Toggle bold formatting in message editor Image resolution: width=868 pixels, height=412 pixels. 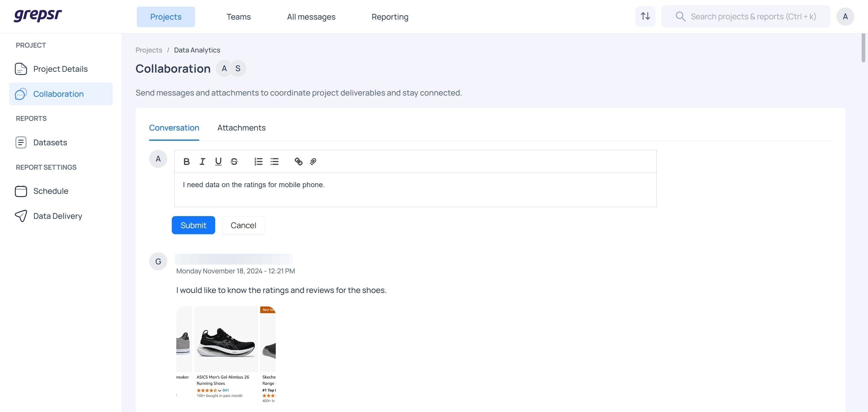[186, 162]
